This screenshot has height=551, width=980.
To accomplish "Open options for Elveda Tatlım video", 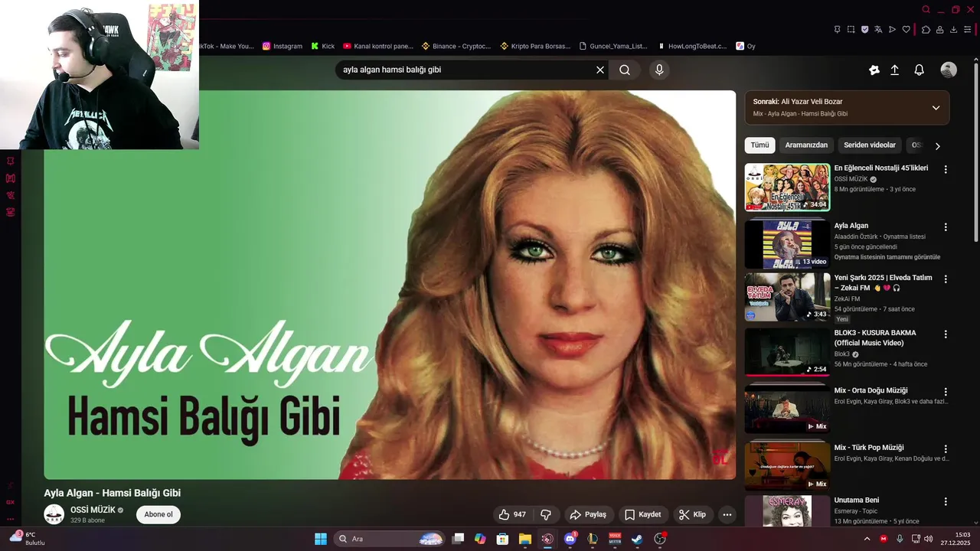I will [x=946, y=279].
